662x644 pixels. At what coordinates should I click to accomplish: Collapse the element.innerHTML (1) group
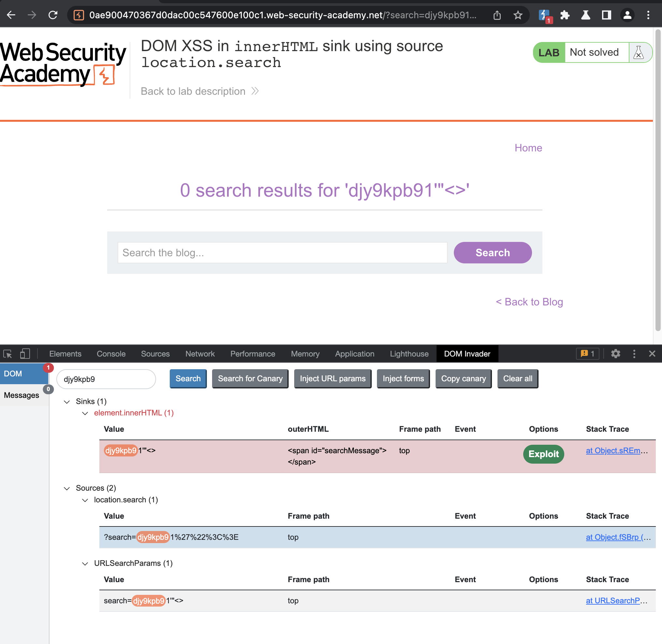click(x=85, y=413)
